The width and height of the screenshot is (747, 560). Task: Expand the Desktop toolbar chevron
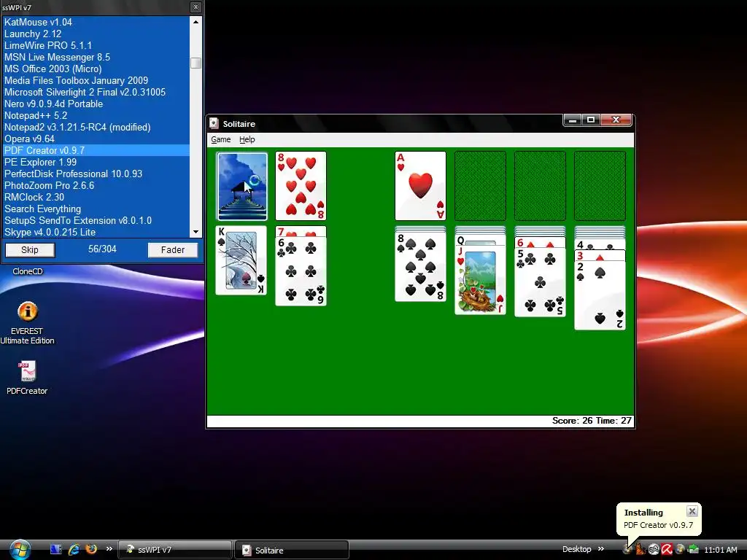click(601, 549)
